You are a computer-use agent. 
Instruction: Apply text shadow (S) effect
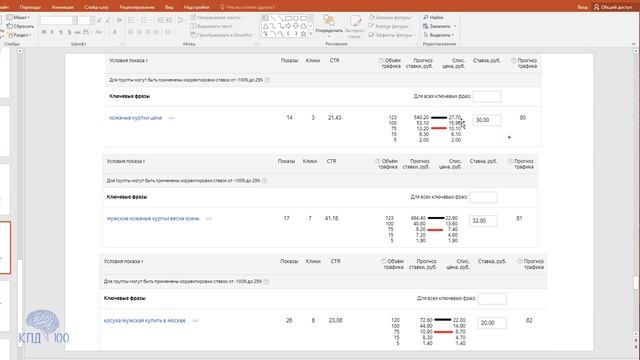pos(69,32)
